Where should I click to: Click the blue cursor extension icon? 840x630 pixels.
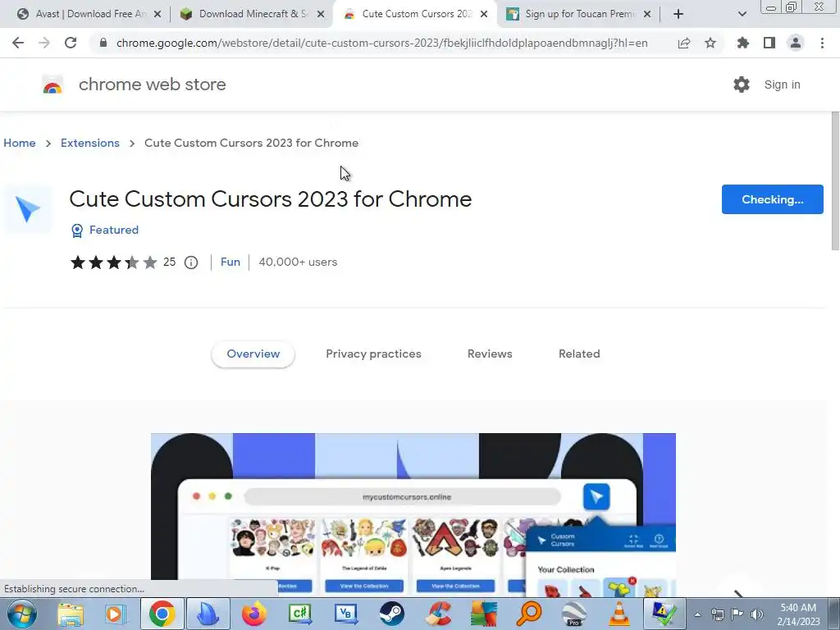click(x=28, y=209)
